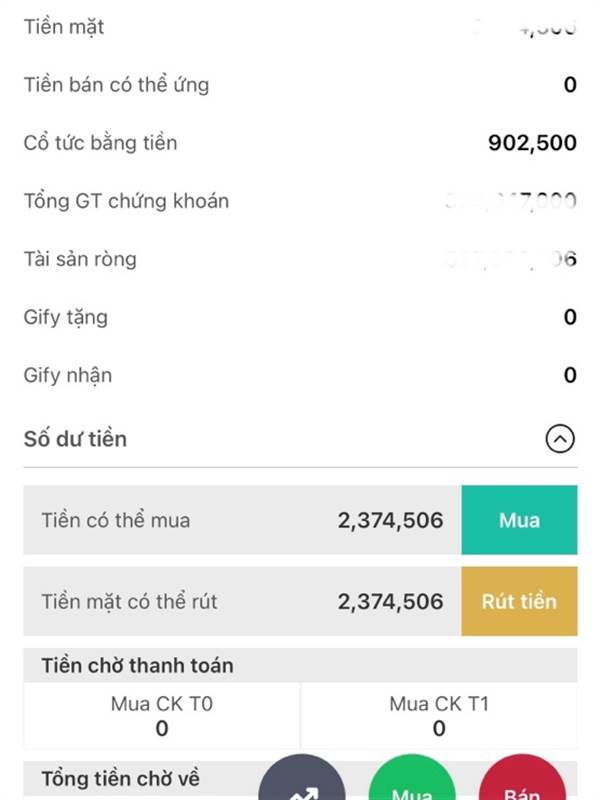Select the Tiền có thể mua row
600x800 pixels.
[242, 520]
